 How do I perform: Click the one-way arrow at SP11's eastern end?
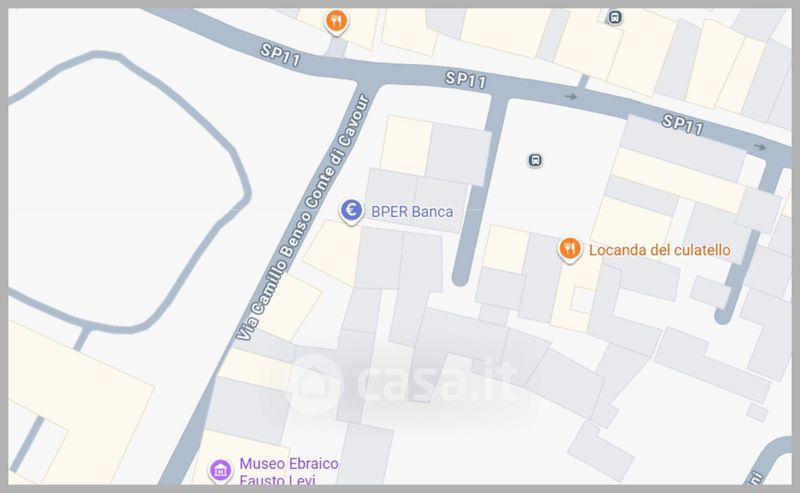[760, 147]
